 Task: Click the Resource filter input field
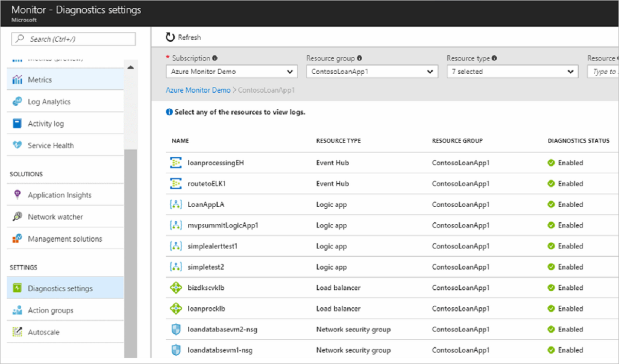[x=603, y=72]
